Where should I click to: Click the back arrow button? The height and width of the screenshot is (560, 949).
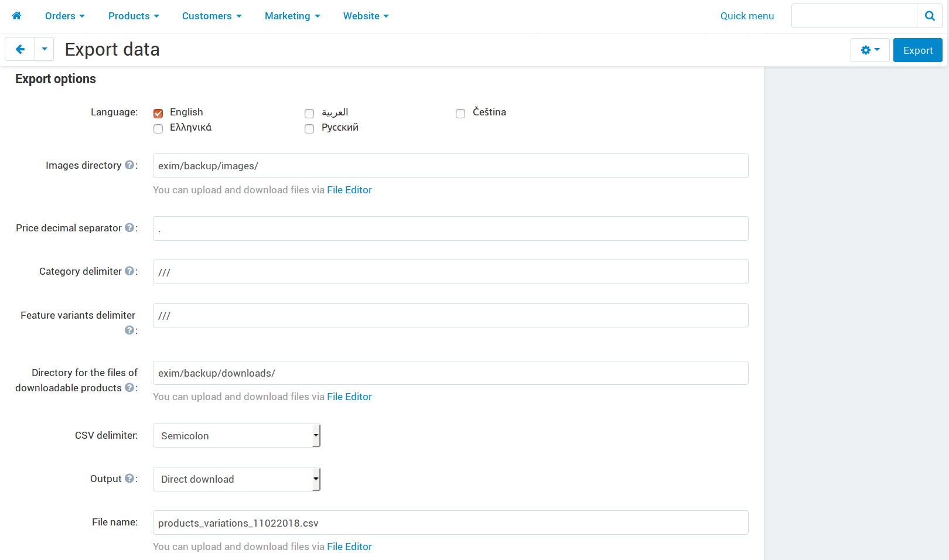(x=20, y=49)
